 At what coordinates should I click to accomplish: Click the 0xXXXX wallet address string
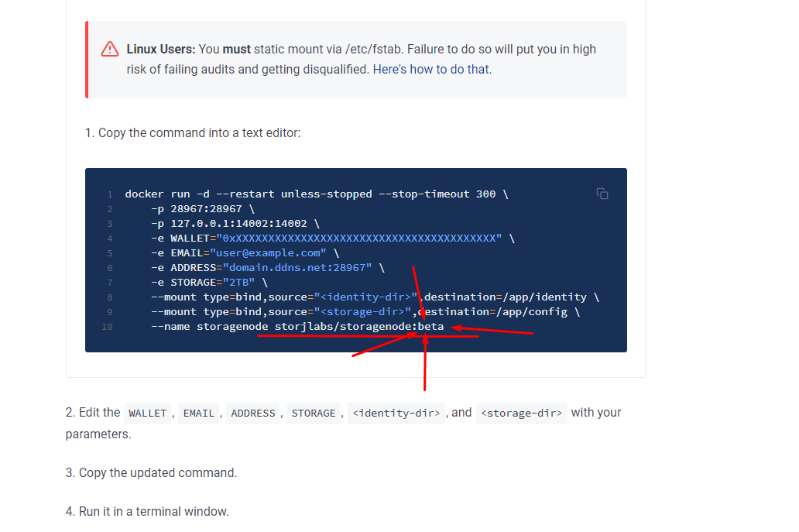(x=359, y=238)
